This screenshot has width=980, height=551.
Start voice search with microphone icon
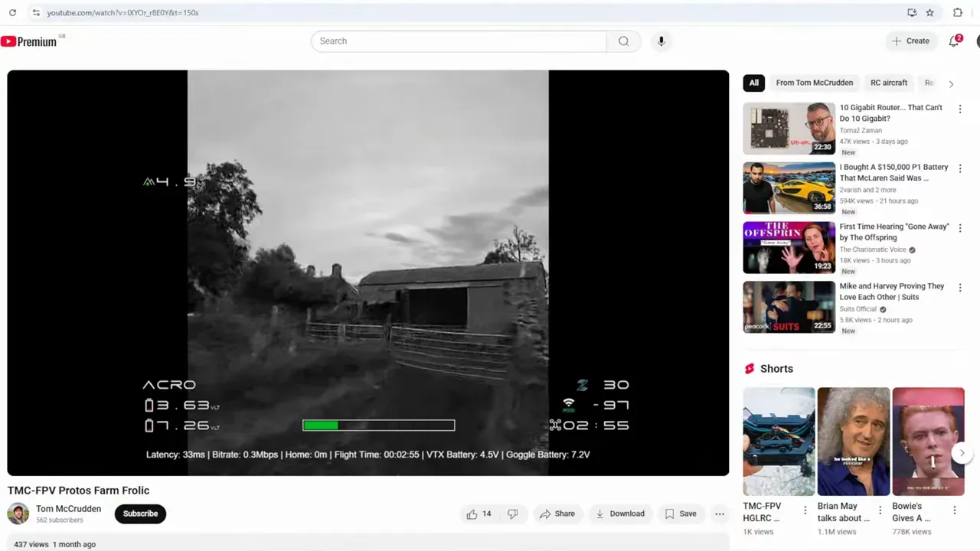[x=661, y=41]
